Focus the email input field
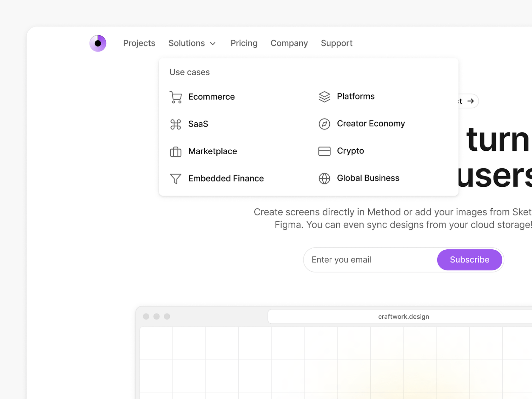This screenshot has width=532, height=399. pyautogui.click(x=369, y=260)
